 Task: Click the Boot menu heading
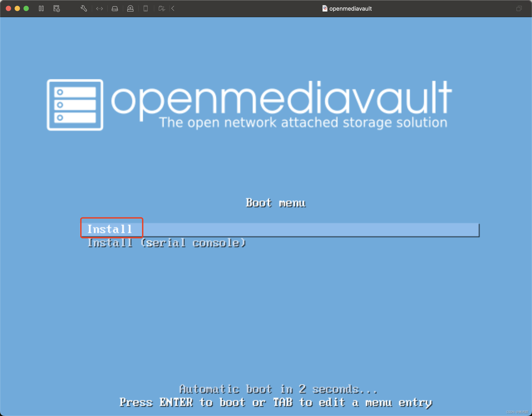(276, 203)
